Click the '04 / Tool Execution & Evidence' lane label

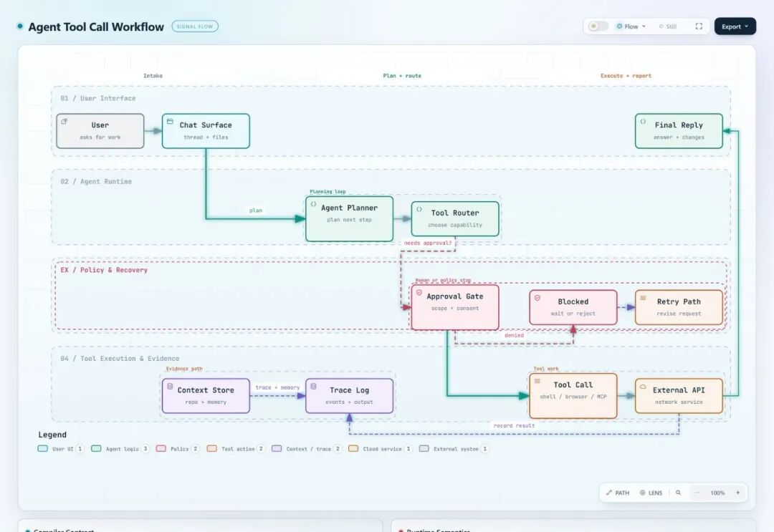[120, 359]
